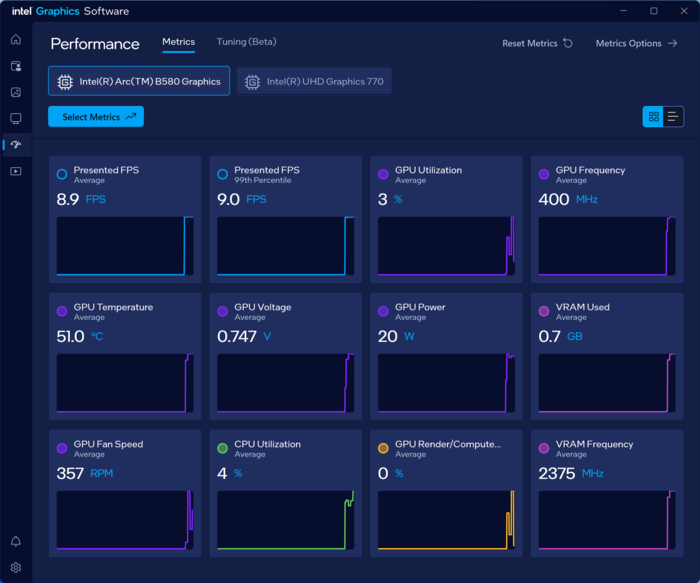This screenshot has height=583, width=700.
Task: Open the media playback sidebar icon
Action: tap(16, 171)
